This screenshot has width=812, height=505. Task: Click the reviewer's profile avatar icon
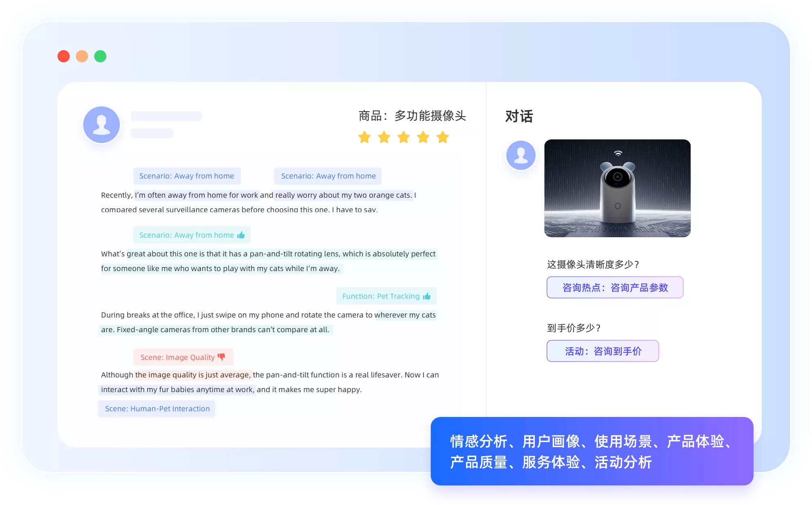click(x=101, y=125)
